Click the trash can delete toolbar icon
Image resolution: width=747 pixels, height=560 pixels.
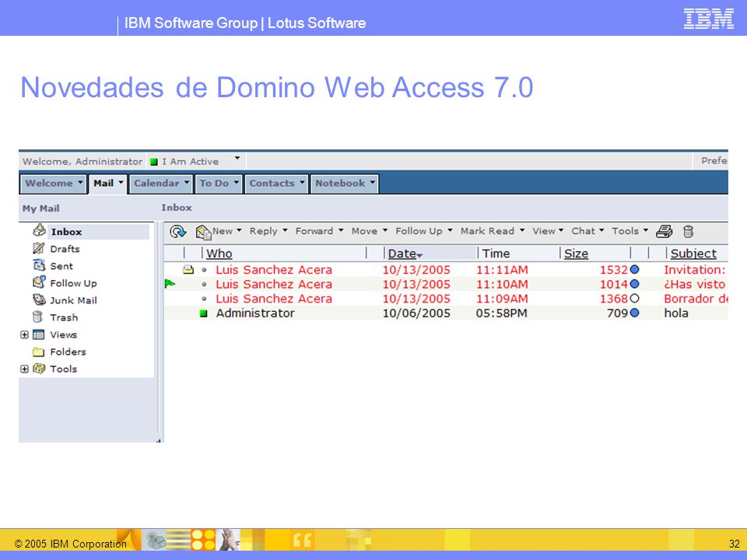(x=688, y=232)
